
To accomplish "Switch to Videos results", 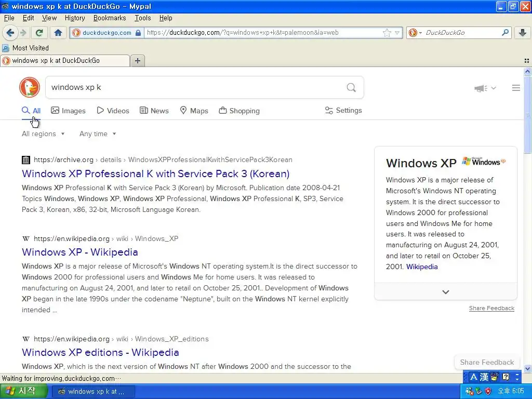I will coord(113,111).
